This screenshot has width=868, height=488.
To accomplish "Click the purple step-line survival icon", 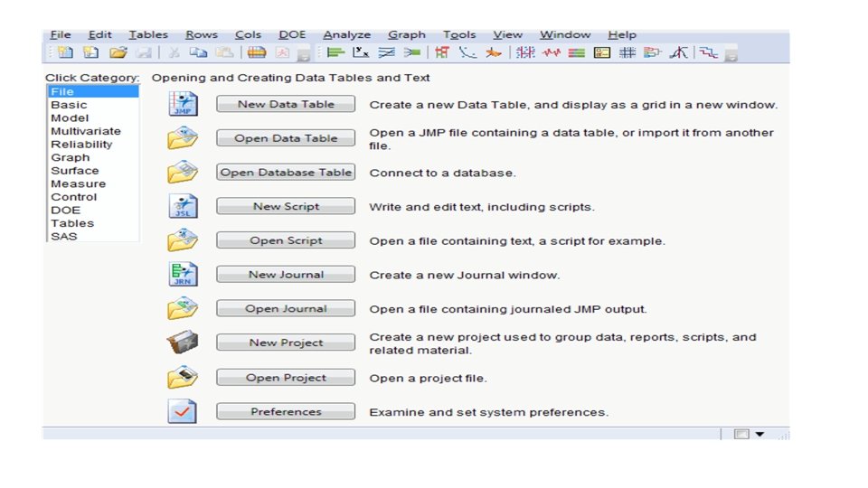I will point(709,52).
